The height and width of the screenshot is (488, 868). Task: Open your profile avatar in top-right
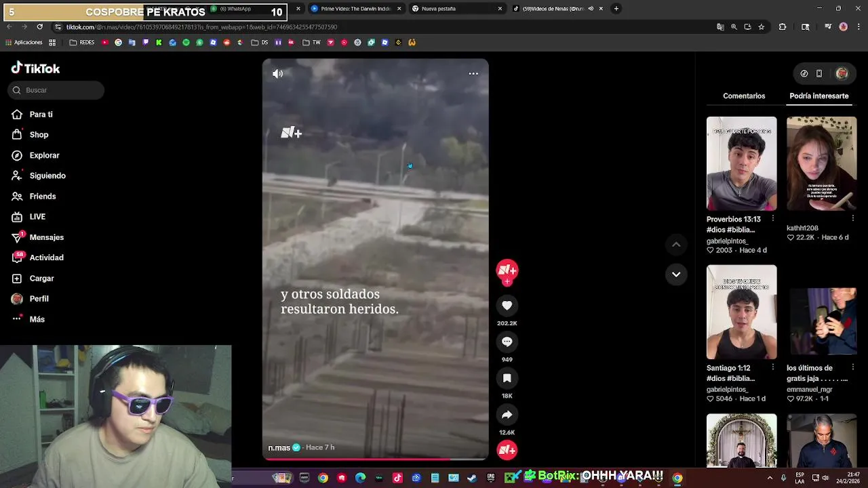pyautogui.click(x=842, y=73)
